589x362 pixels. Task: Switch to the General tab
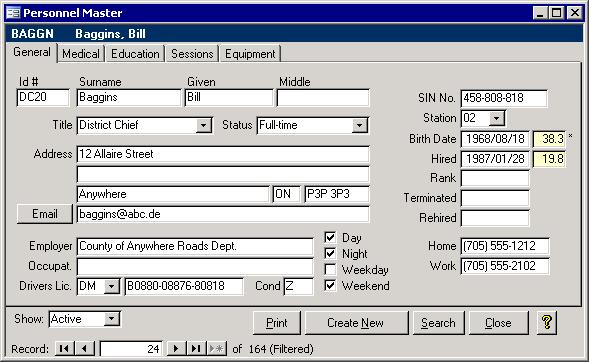pyautogui.click(x=32, y=52)
